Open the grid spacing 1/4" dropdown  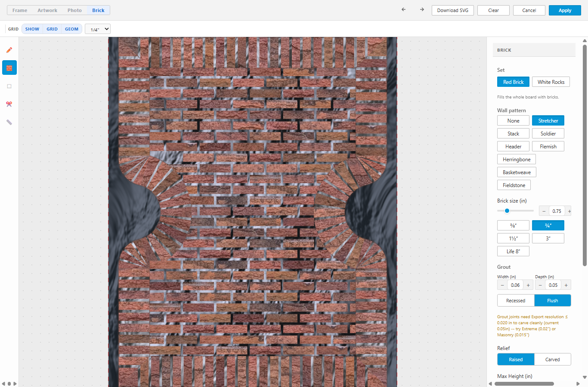98,29
